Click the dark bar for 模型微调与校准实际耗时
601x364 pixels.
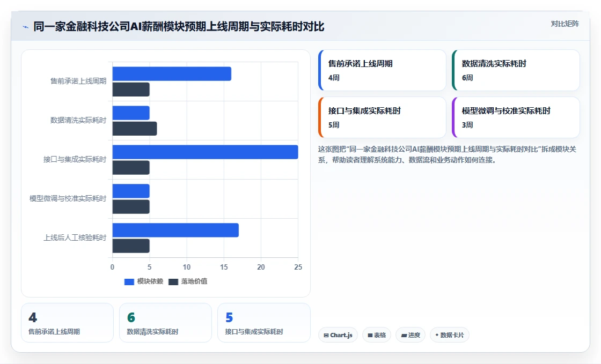tap(131, 207)
